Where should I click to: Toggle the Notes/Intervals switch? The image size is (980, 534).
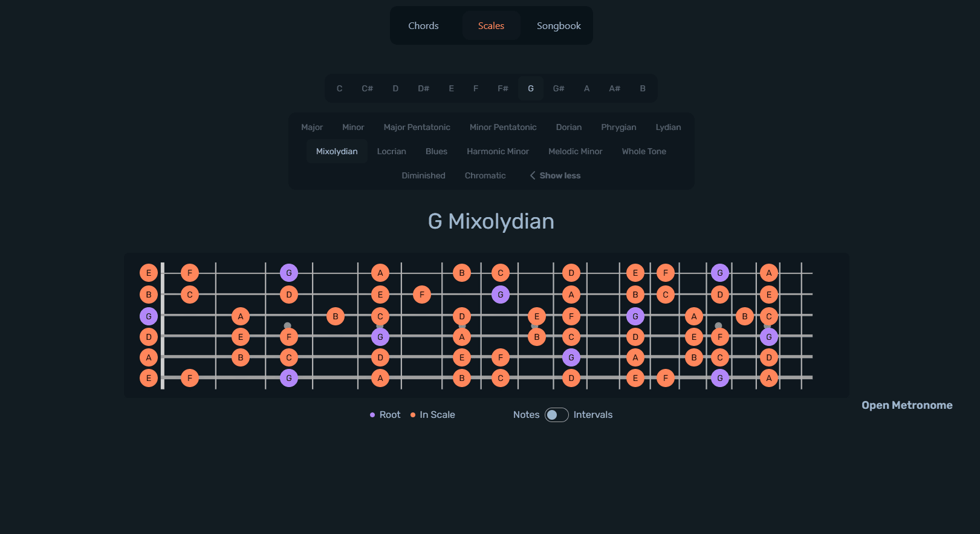pyautogui.click(x=556, y=415)
